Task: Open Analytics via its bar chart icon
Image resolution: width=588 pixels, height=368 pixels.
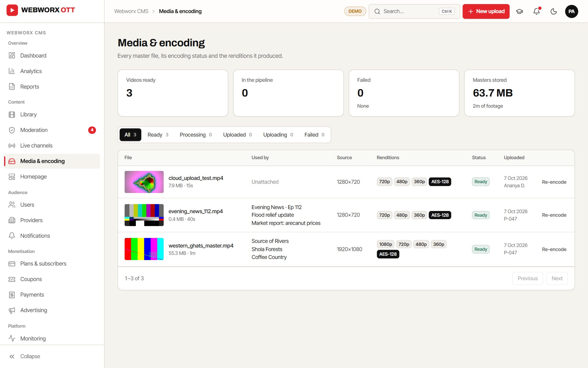Action: [12, 71]
